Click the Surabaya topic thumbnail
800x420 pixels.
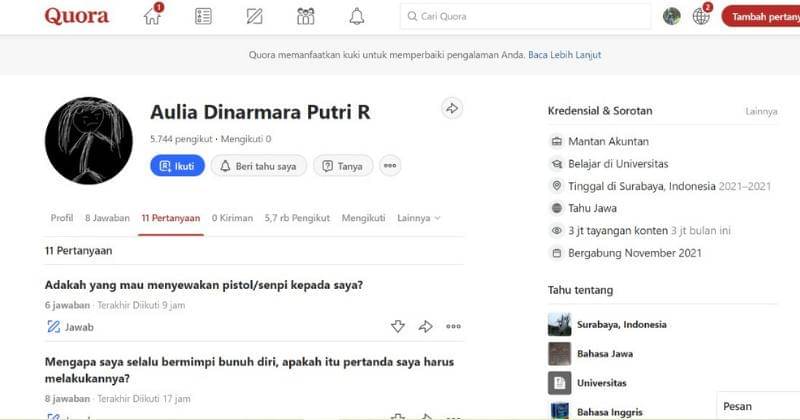[x=559, y=325]
